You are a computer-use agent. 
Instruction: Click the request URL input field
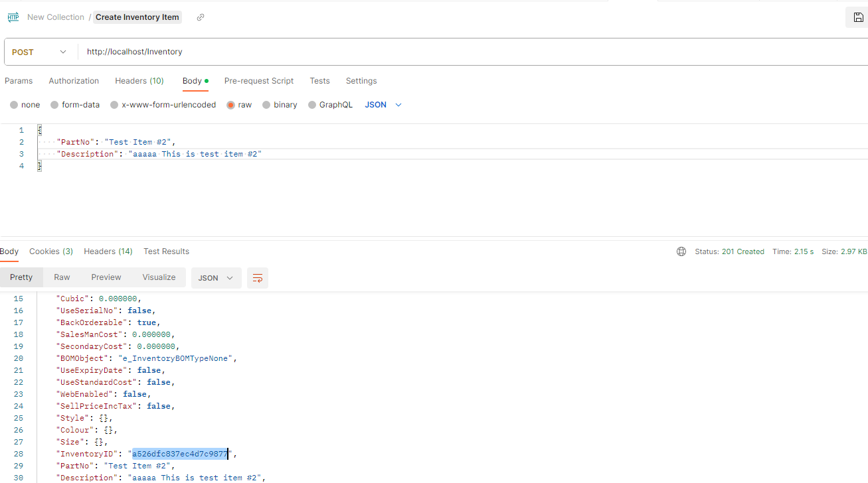(465, 52)
